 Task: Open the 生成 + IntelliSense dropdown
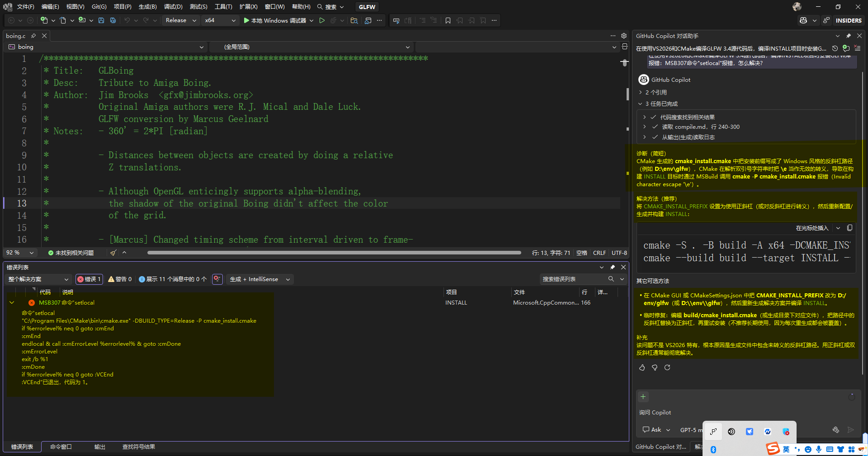coord(260,279)
